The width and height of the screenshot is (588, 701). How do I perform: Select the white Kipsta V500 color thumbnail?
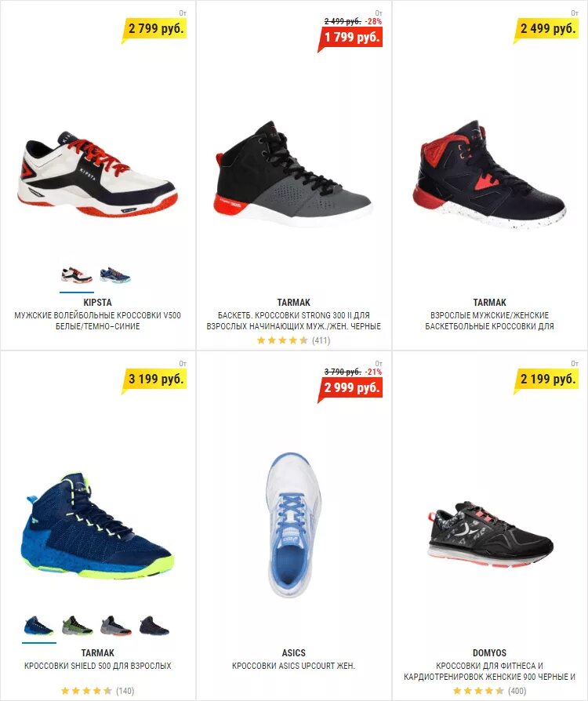[77, 275]
